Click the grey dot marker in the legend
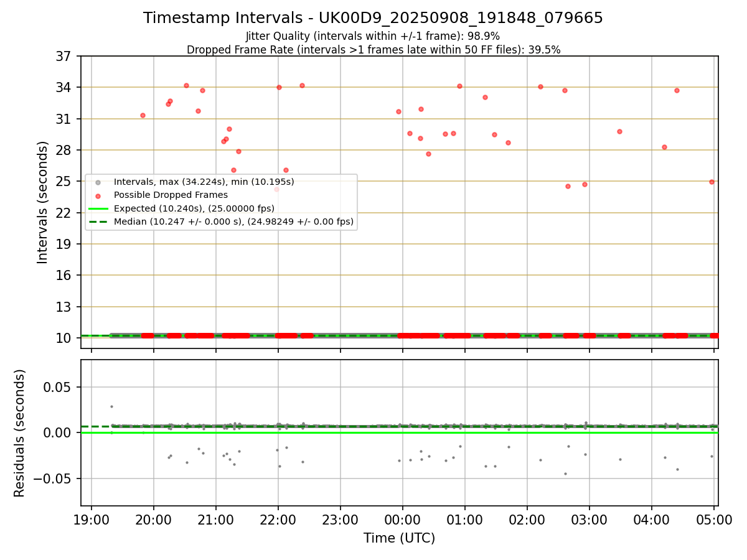Image resolution: width=747 pixels, height=560 pixels. point(97,182)
